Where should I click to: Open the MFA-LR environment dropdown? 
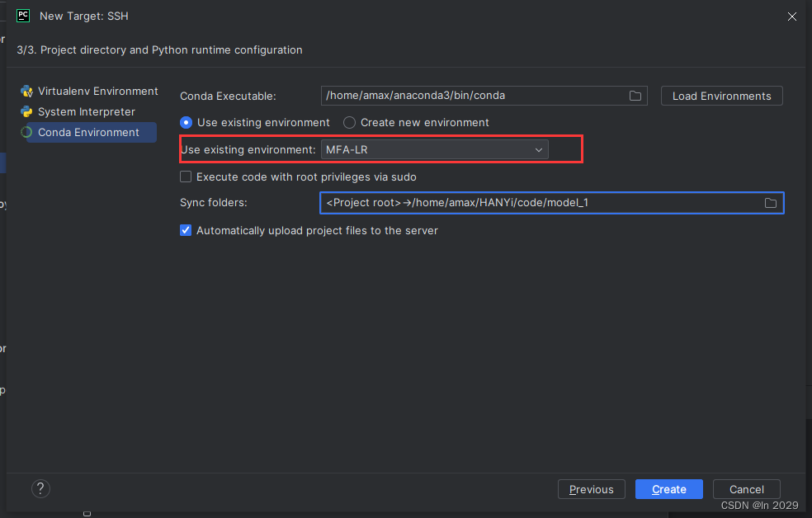(x=435, y=149)
